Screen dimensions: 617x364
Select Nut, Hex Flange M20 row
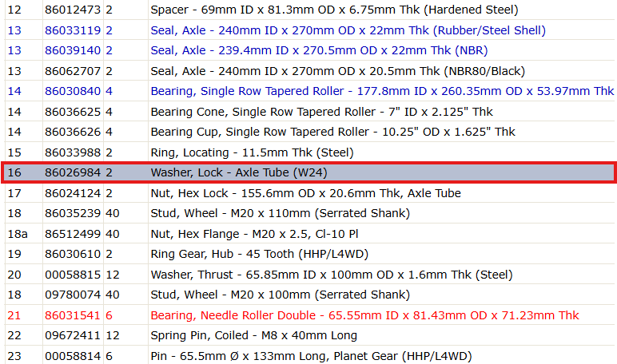point(309,234)
